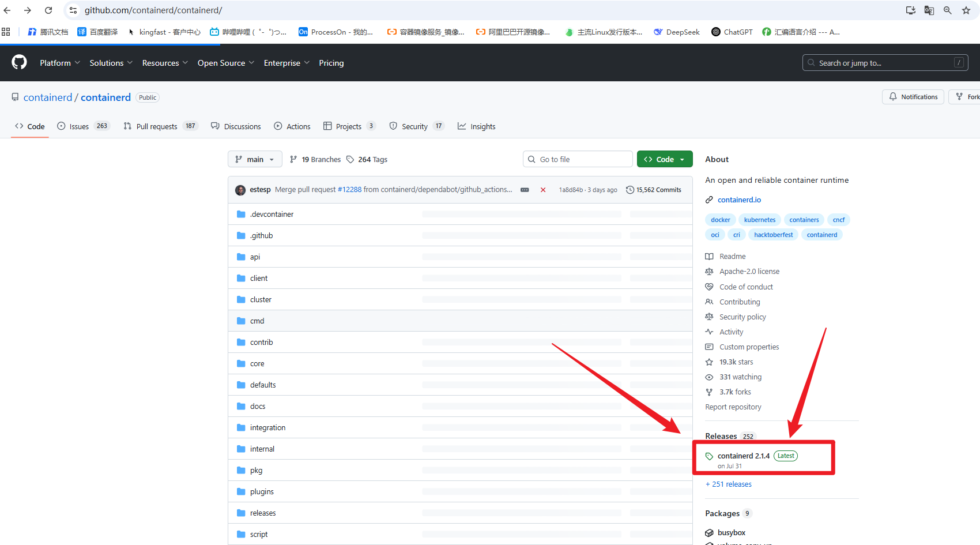View the 3.7k forks list

pyautogui.click(x=735, y=392)
